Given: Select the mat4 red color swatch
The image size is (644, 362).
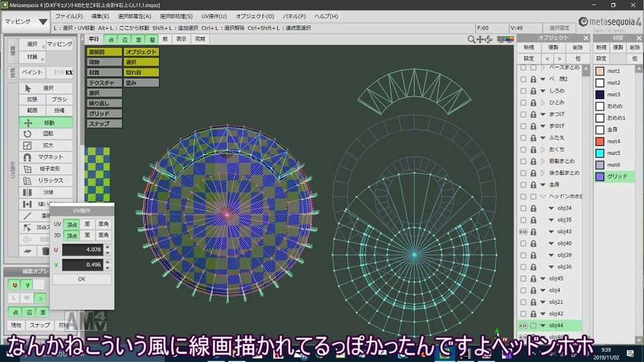Looking at the screenshot, I should (600, 141).
